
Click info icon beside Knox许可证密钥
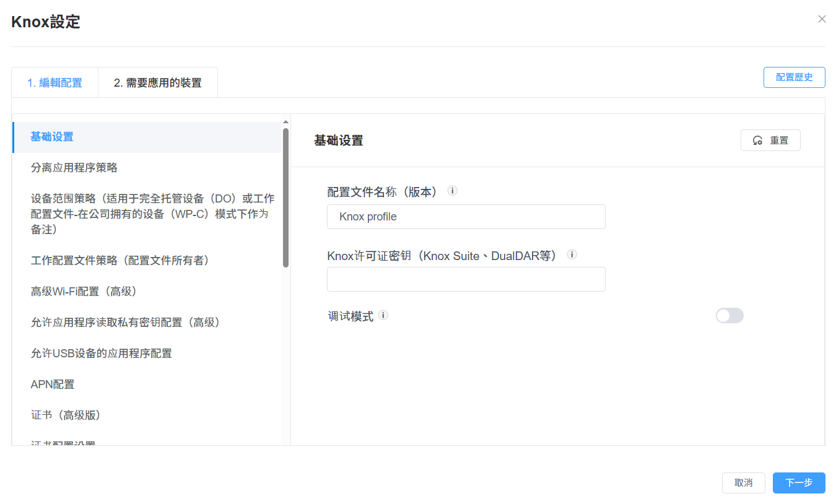pos(572,254)
